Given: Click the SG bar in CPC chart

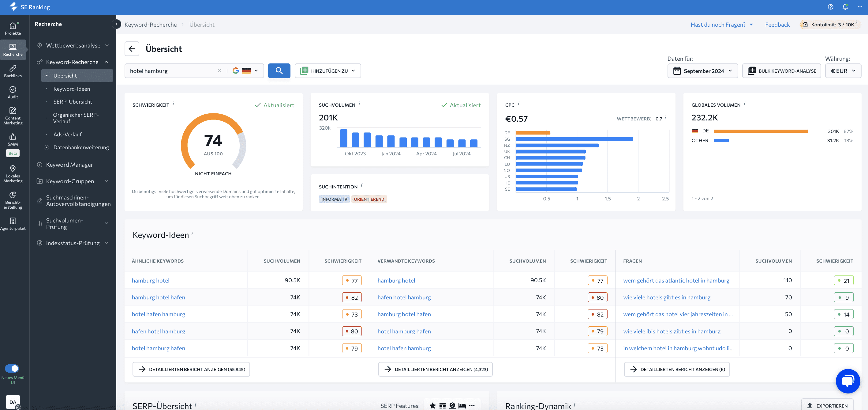Looking at the screenshot, I should tap(574, 139).
